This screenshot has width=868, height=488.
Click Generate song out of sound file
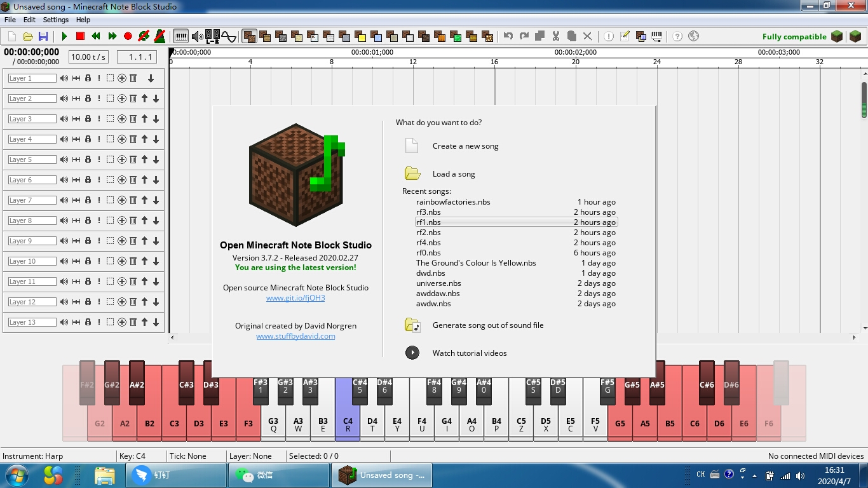pyautogui.click(x=488, y=325)
